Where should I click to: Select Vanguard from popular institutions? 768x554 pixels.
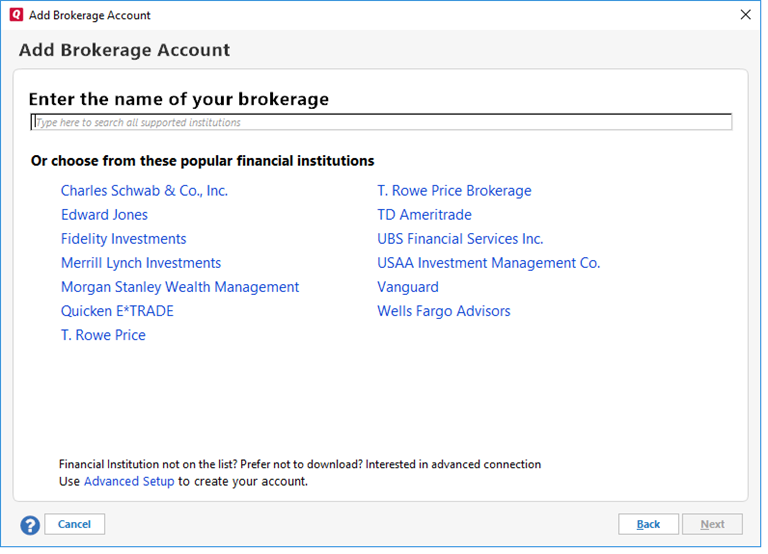pyautogui.click(x=408, y=287)
